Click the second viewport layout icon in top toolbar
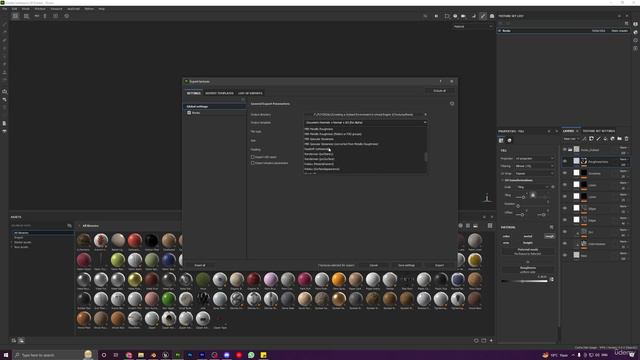Image resolution: width=640 pixels, height=360 pixels. (26, 16)
